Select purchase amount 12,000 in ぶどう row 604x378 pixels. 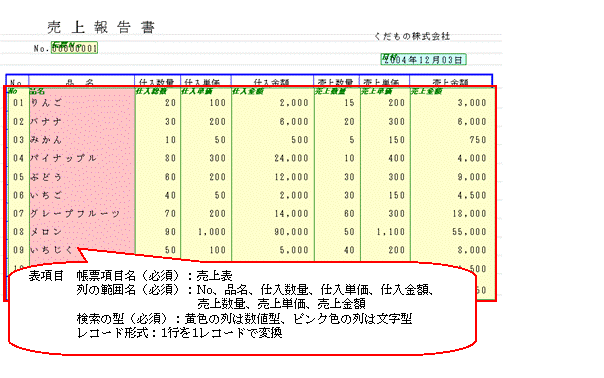pyautogui.click(x=291, y=177)
